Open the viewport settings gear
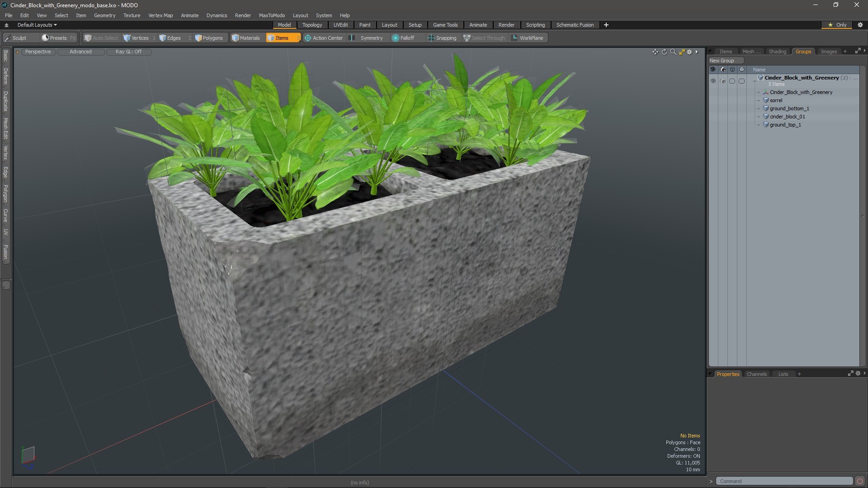Image resolution: width=868 pixels, height=488 pixels. 689,52
